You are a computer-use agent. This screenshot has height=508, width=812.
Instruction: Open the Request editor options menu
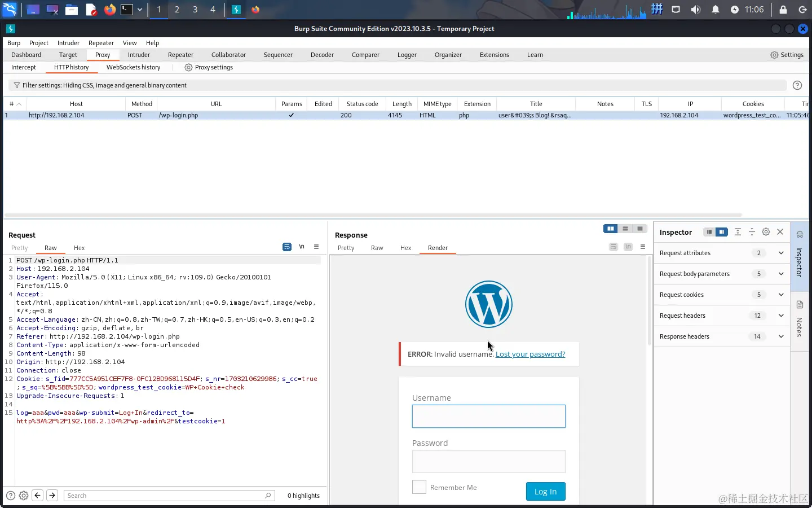(316, 247)
